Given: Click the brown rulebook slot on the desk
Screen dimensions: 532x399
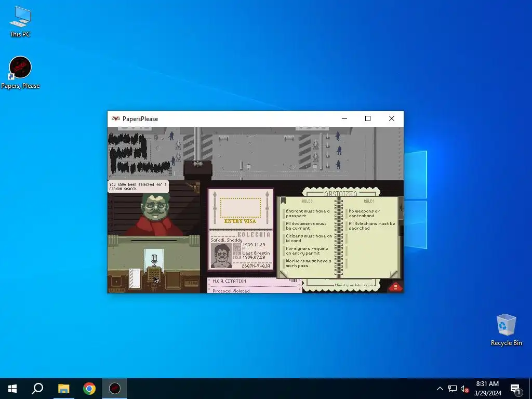Looking at the screenshot, I should (x=172, y=280).
